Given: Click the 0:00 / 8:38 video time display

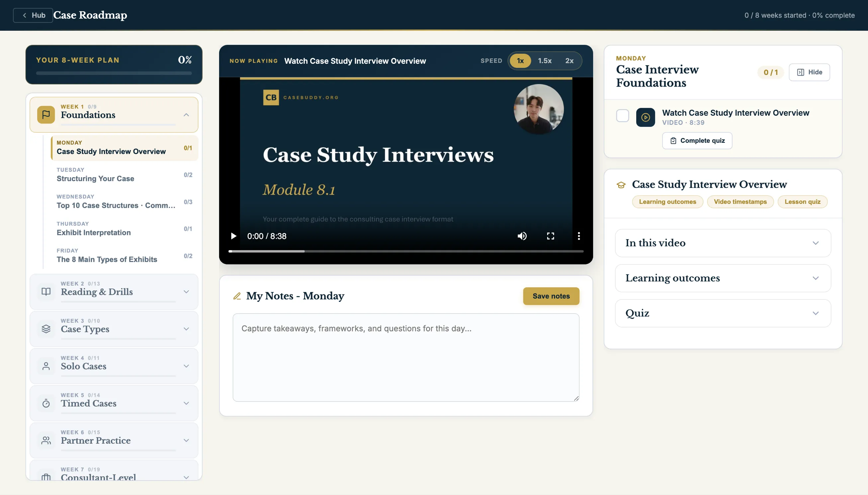Looking at the screenshot, I should (267, 236).
